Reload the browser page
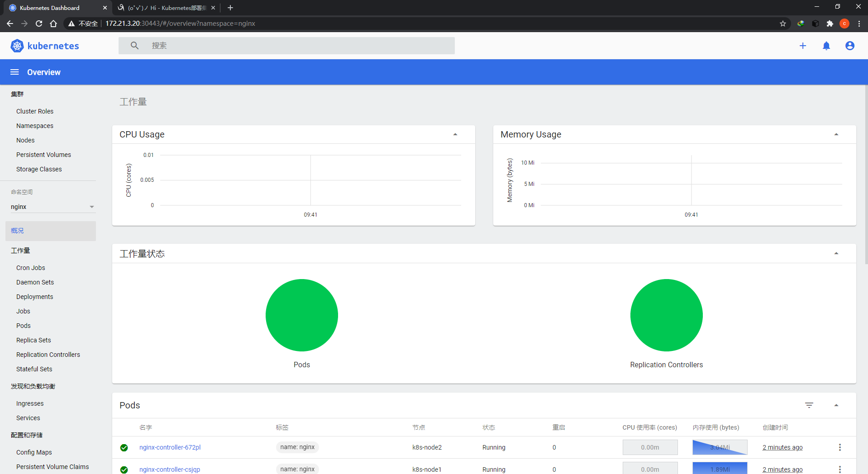The height and width of the screenshot is (474, 868). (x=39, y=24)
